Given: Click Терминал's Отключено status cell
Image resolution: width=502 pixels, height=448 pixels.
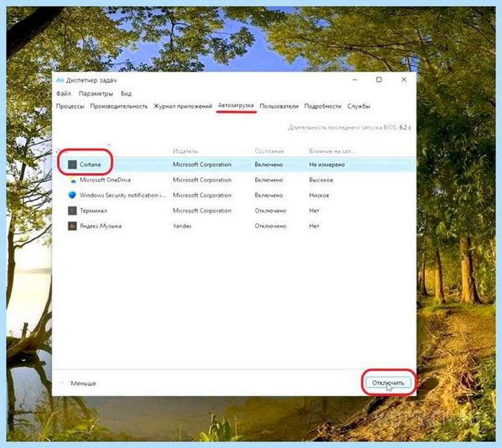Looking at the screenshot, I should [x=270, y=211].
